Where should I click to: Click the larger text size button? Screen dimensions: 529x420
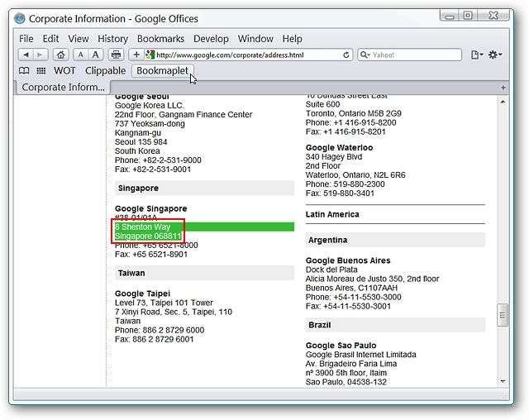tap(96, 55)
